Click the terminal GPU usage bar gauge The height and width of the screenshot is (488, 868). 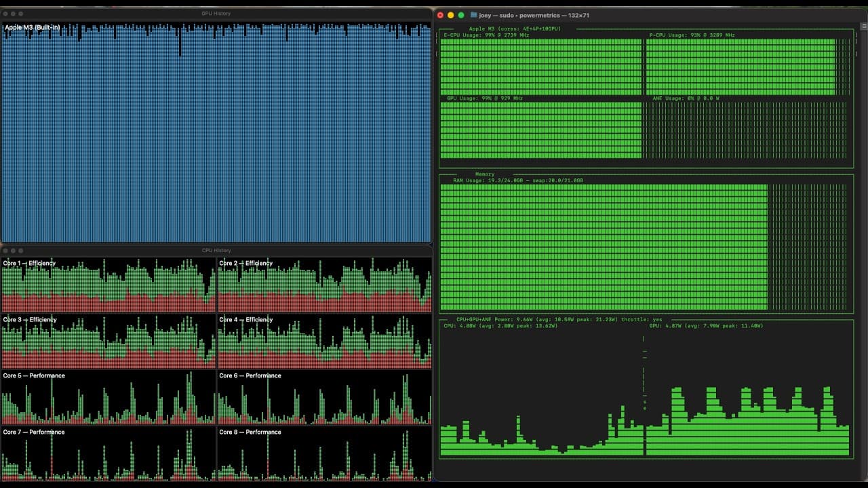click(541, 130)
